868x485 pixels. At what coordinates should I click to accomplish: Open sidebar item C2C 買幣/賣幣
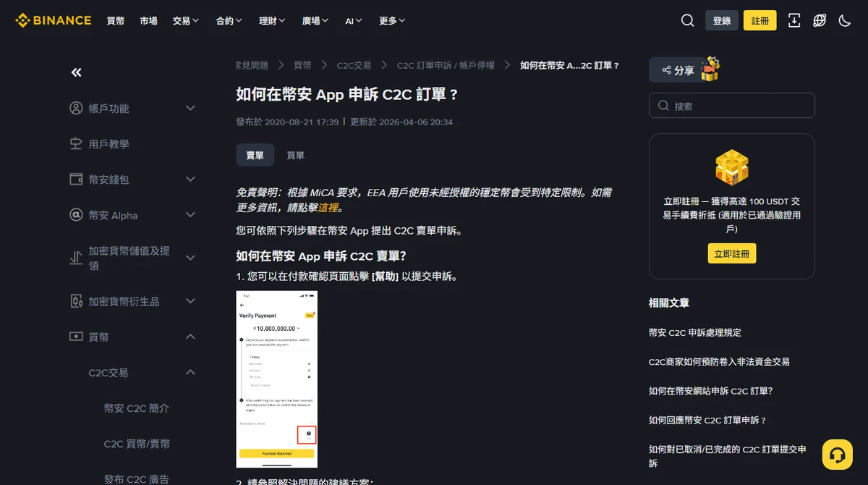click(x=137, y=444)
